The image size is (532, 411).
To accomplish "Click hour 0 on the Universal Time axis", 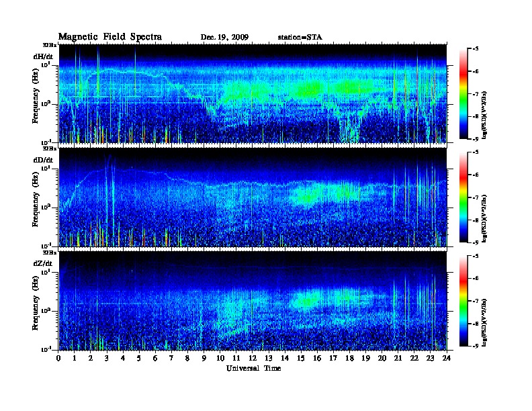I will 58,358.
